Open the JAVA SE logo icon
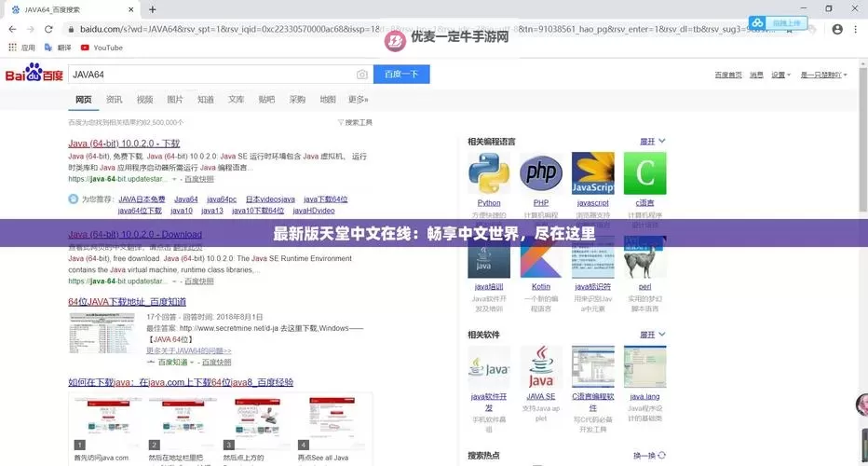Image resolution: width=868 pixels, height=466 pixels. tap(540, 366)
